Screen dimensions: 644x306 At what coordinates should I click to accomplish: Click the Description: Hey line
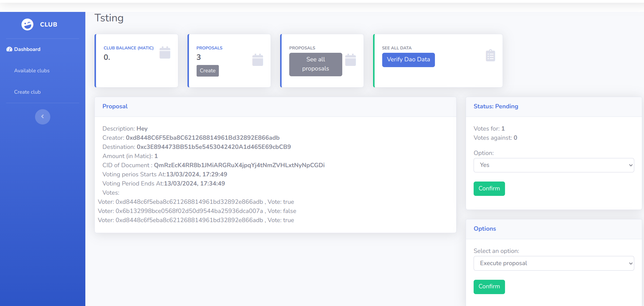coord(125,128)
